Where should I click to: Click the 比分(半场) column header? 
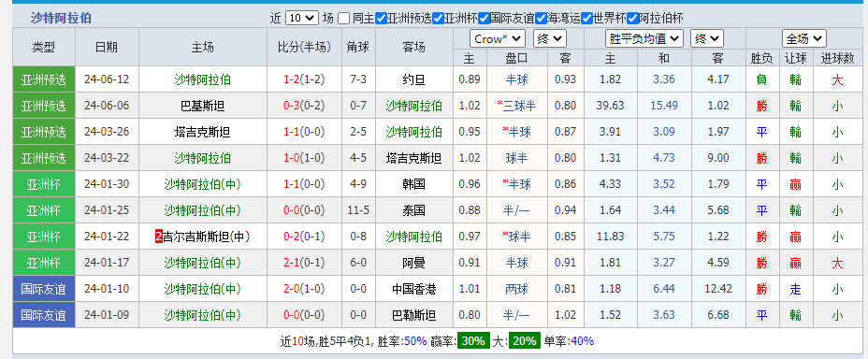[304, 48]
